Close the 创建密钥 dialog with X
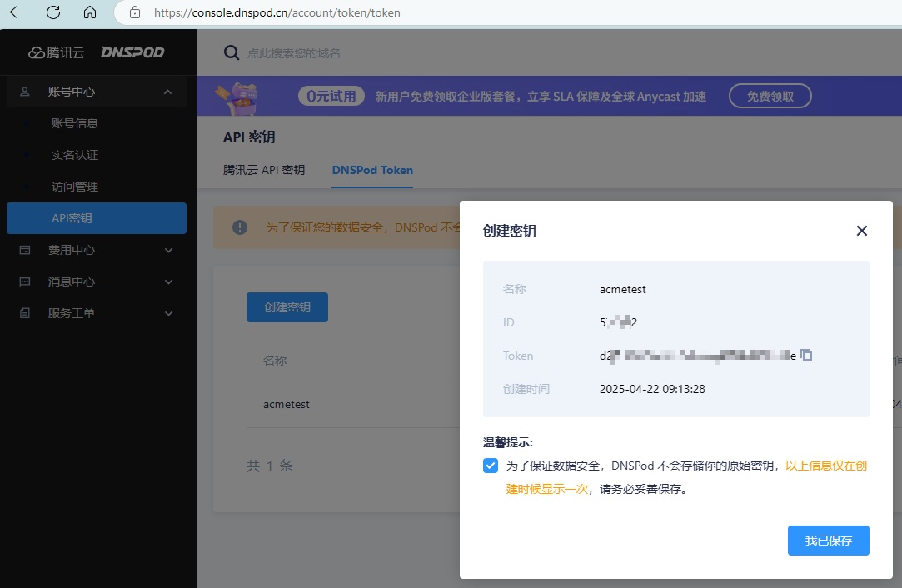The height and width of the screenshot is (588, 902). [862, 231]
